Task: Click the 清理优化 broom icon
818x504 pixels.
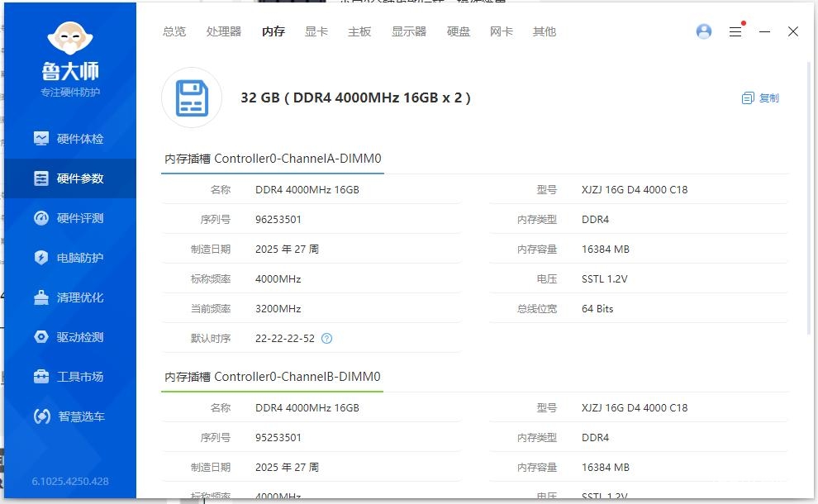Action: (x=41, y=297)
